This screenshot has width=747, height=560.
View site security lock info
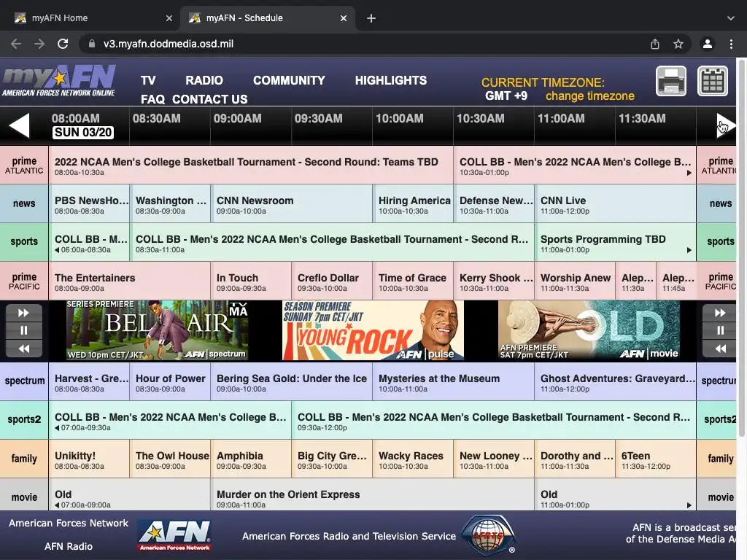coord(91,44)
